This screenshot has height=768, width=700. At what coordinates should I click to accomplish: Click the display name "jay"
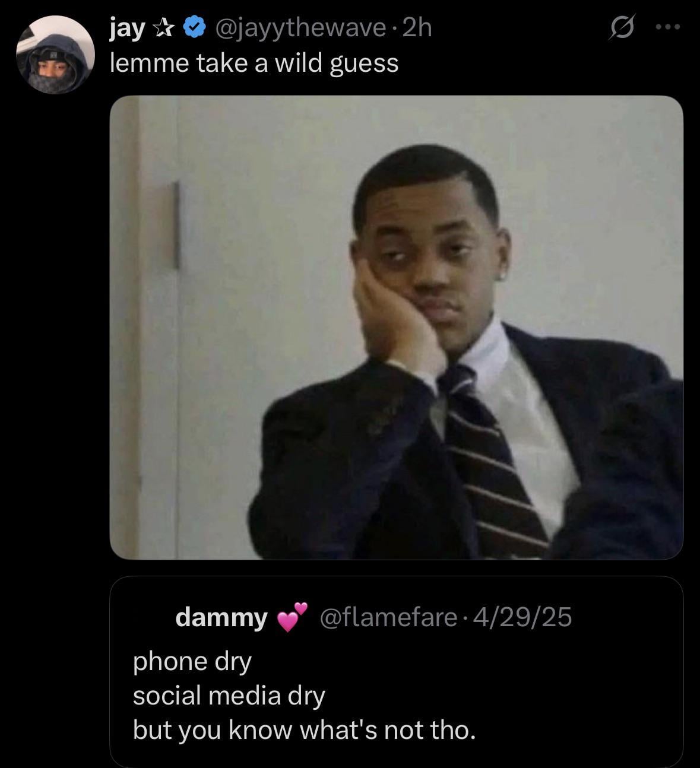pyautogui.click(x=126, y=28)
